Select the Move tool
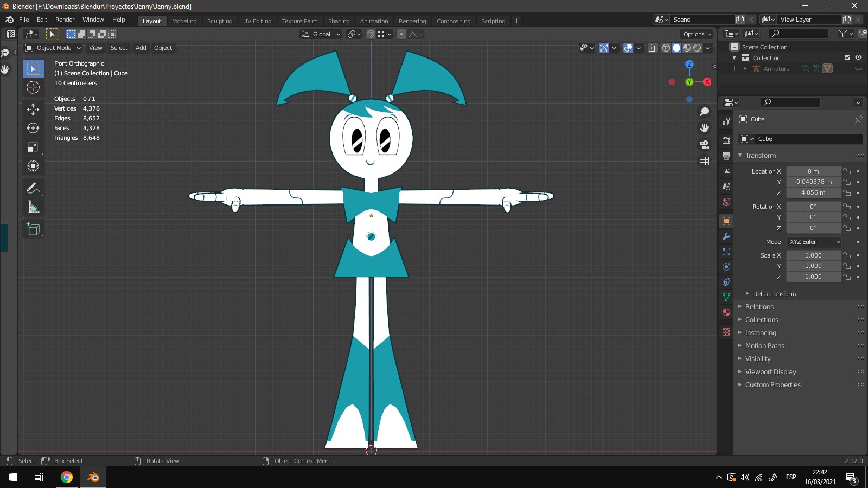Viewport: 868px width, 488px height. tap(33, 109)
